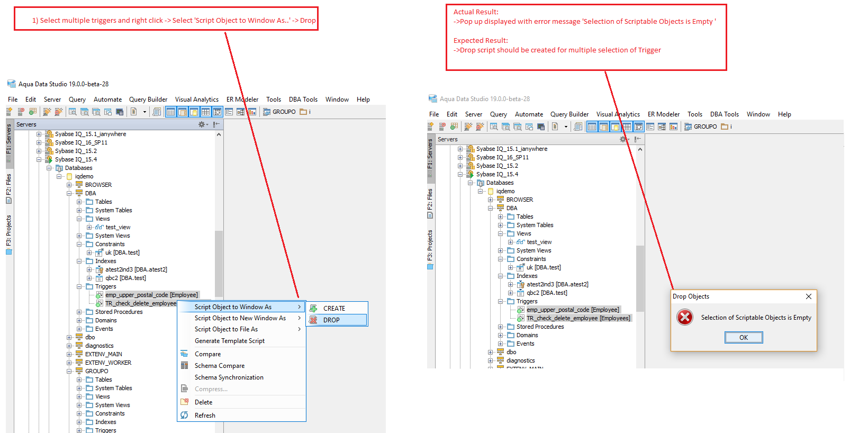Open the F2: Files side tab, left window
This screenshot has height=433, width=868.
pos(8,188)
